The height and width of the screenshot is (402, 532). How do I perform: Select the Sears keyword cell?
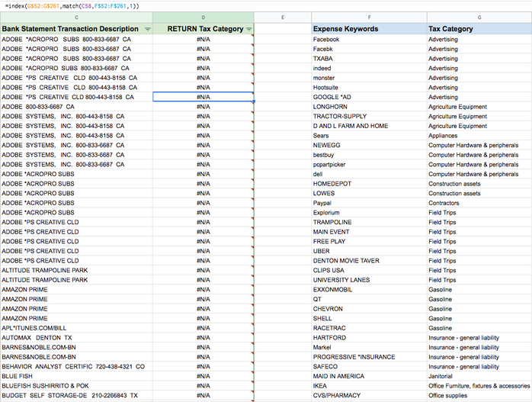[x=369, y=136]
